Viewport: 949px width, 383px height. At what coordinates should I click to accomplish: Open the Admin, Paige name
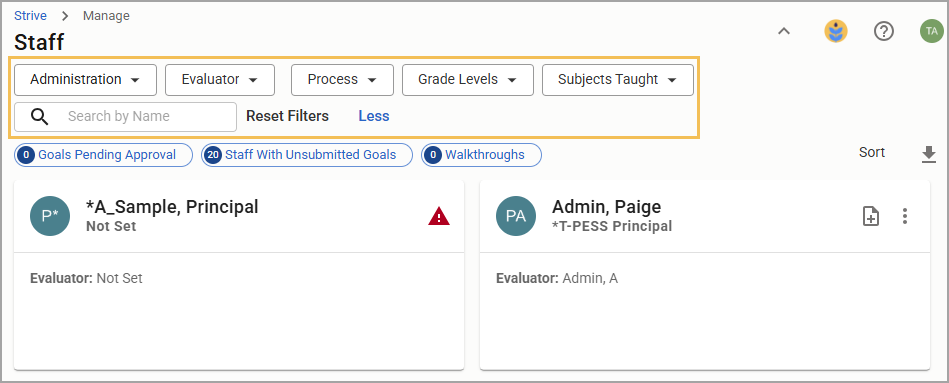(606, 207)
